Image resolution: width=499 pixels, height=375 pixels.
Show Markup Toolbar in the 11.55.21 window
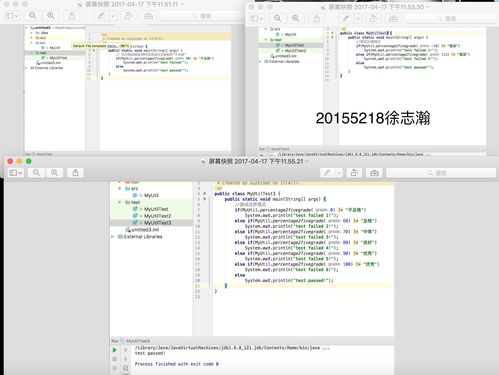[374, 173]
